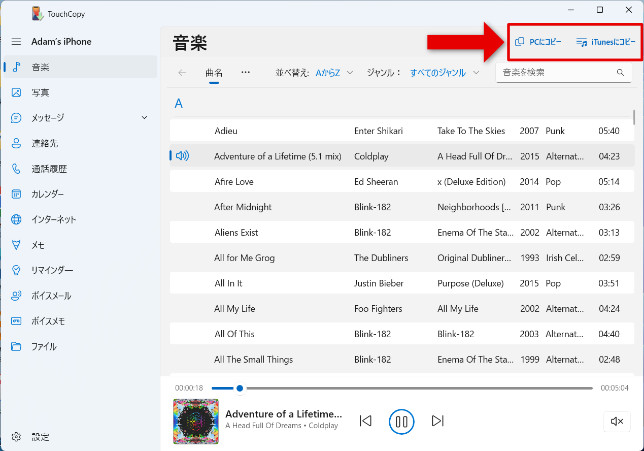Click the letter A section header
644x451 pixels.
pyautogui.click(x=178, y=104)
